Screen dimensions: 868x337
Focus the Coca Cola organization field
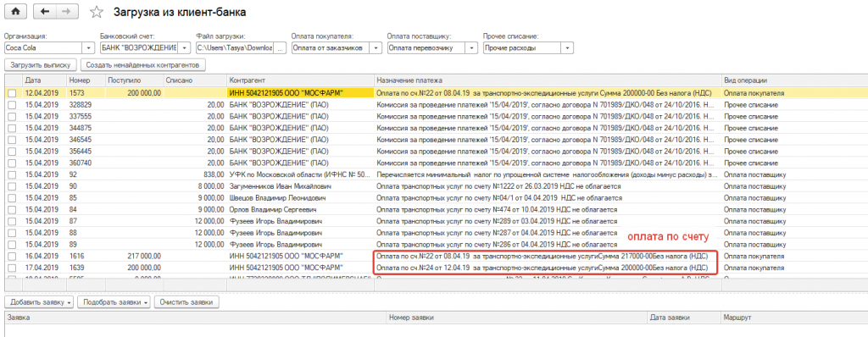pos(43,48)
